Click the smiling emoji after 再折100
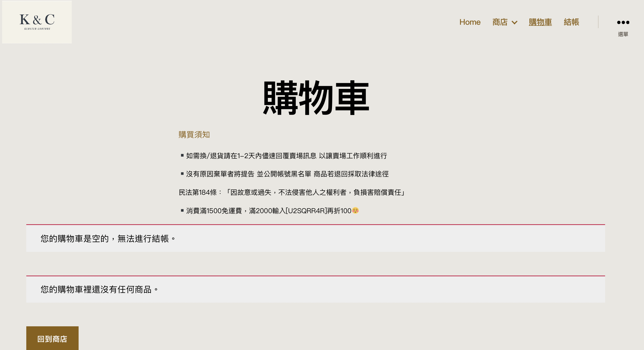Image resolution: width=644 pixels, height=350 pixels. (355, 211)
